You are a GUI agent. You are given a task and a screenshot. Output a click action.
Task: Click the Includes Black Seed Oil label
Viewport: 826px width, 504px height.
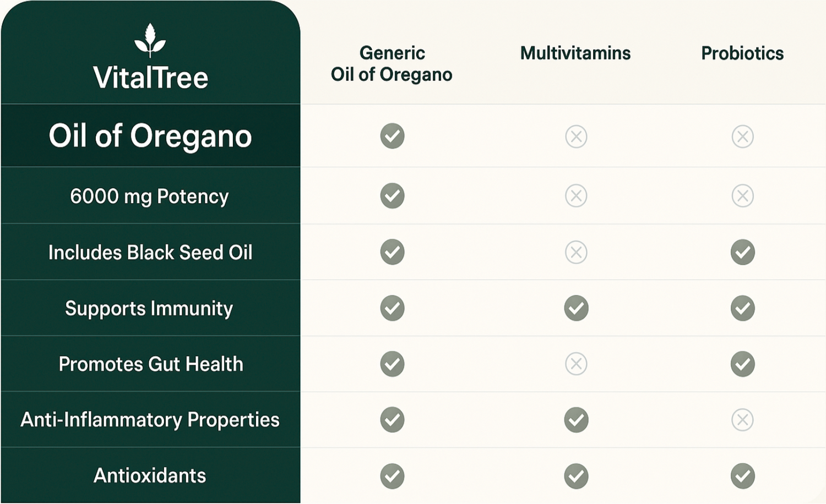click(150, 253)
